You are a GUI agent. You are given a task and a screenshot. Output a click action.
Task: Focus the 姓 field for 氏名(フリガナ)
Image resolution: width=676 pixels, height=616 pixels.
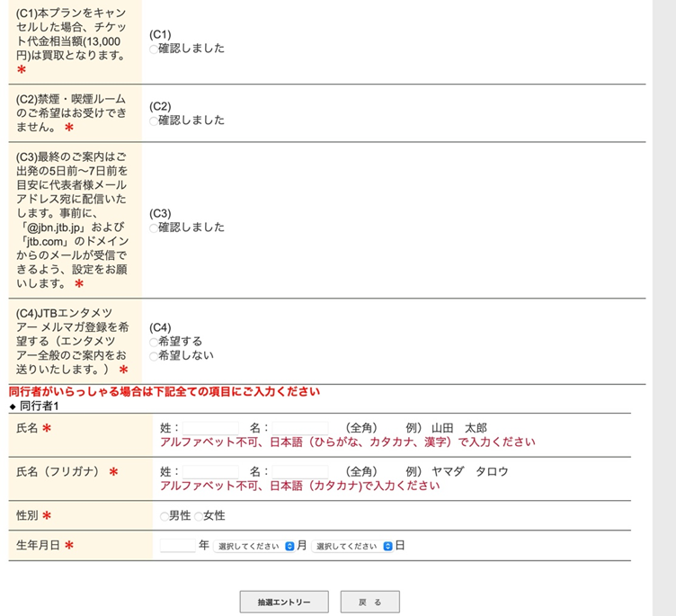[x=210, y=471]
